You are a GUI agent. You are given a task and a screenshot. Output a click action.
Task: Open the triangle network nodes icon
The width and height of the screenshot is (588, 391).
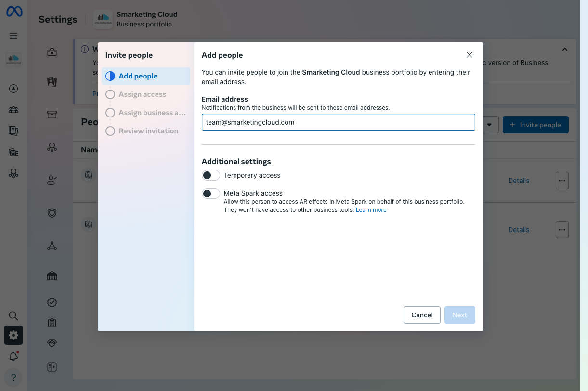coord(52,246)
